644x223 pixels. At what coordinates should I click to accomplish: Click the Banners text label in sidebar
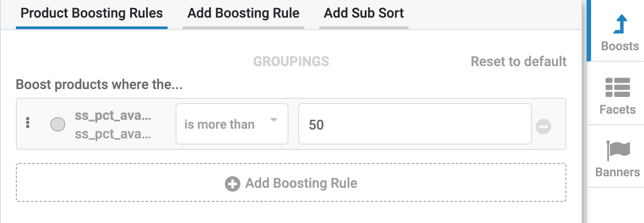coord(618,172)
